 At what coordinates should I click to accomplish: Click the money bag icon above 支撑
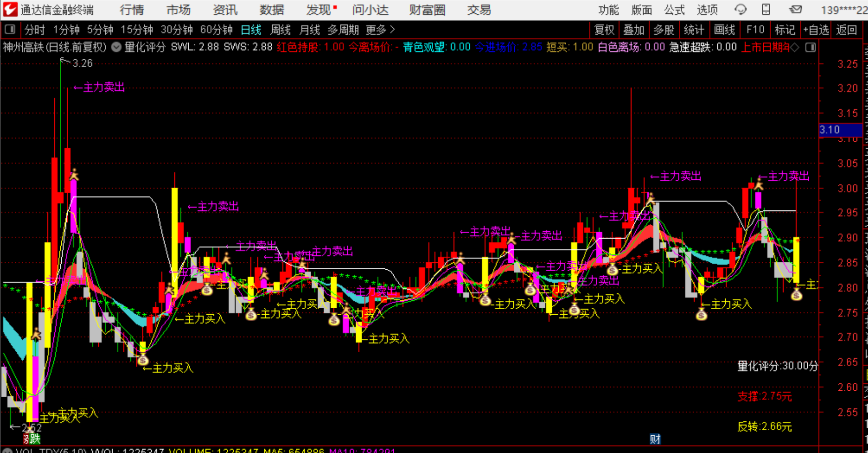(796, 295)
